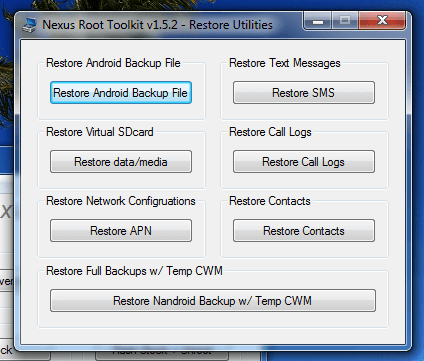Start Restore Nandroid Backup w/ Temp CWM
Viewport: 424px width, 361px height.
click(x=213, y=301)
